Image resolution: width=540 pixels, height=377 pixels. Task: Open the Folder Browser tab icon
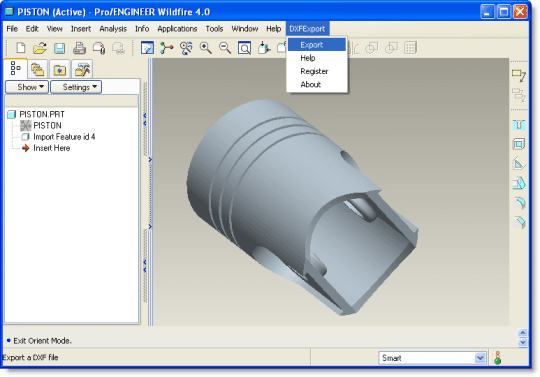(60, 70)
